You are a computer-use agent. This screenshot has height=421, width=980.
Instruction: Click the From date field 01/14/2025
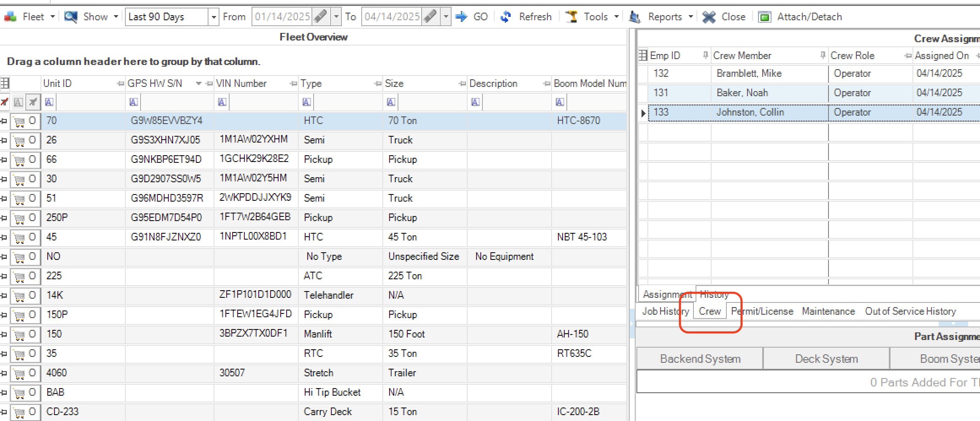click(x=282, y=17)
